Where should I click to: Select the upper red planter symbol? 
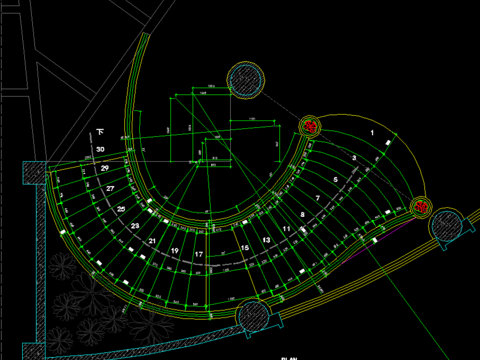(310, 126)
